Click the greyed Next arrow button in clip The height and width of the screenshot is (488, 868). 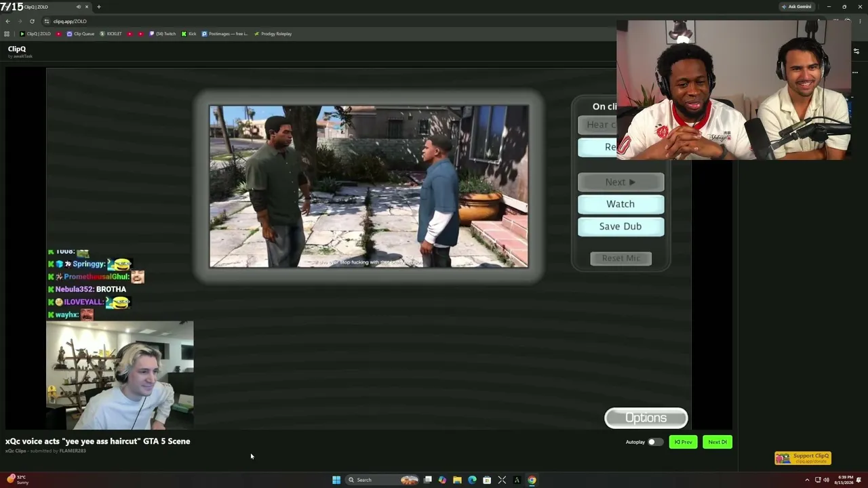click(x=620, y=182)
